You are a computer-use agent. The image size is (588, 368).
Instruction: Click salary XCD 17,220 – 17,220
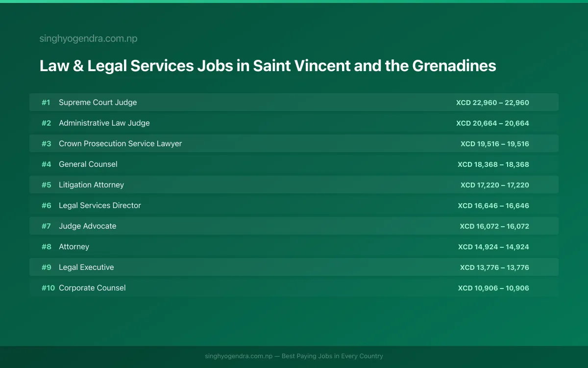495,185
